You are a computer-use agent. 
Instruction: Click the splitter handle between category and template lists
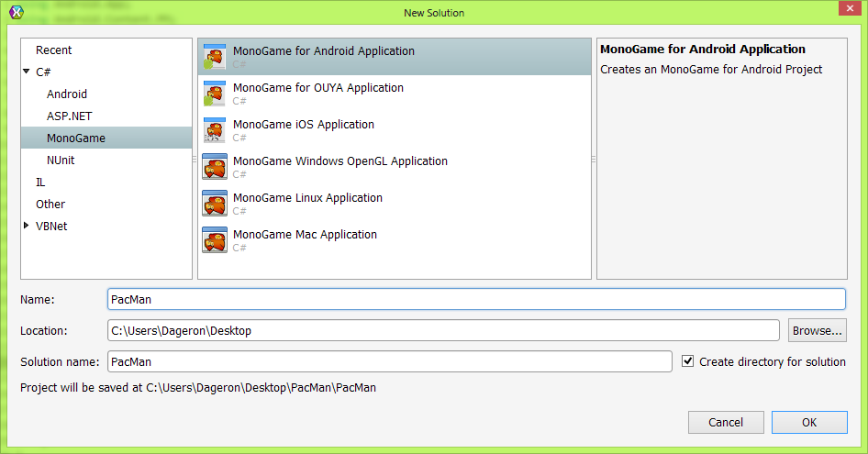(x=195, y=159)
